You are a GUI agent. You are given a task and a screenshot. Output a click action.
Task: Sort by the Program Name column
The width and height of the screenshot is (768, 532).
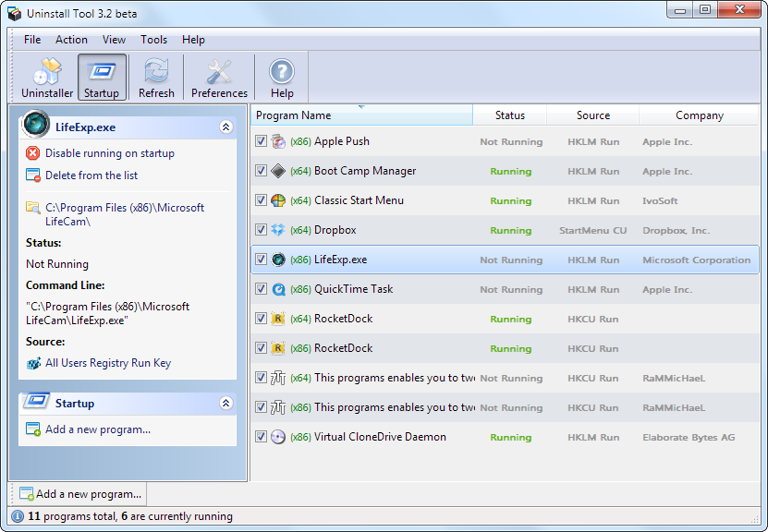tap(361, 115)
